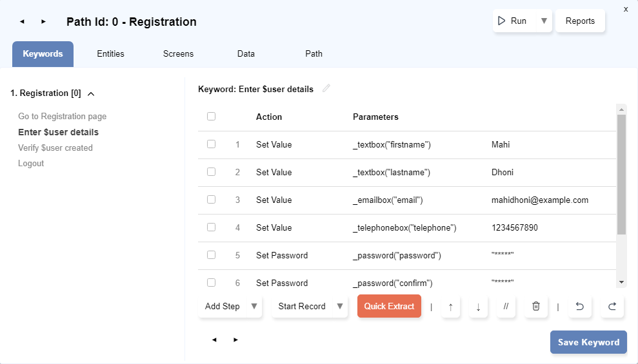Tick the checkbox for step 1 firstname
The width and height of the screenshot is (638, 364).
coord(211,144)
